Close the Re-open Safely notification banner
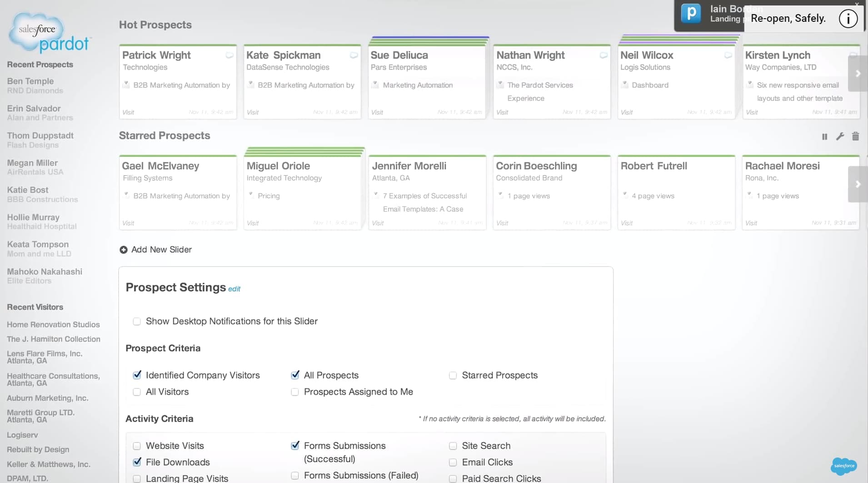 (857, 4)
